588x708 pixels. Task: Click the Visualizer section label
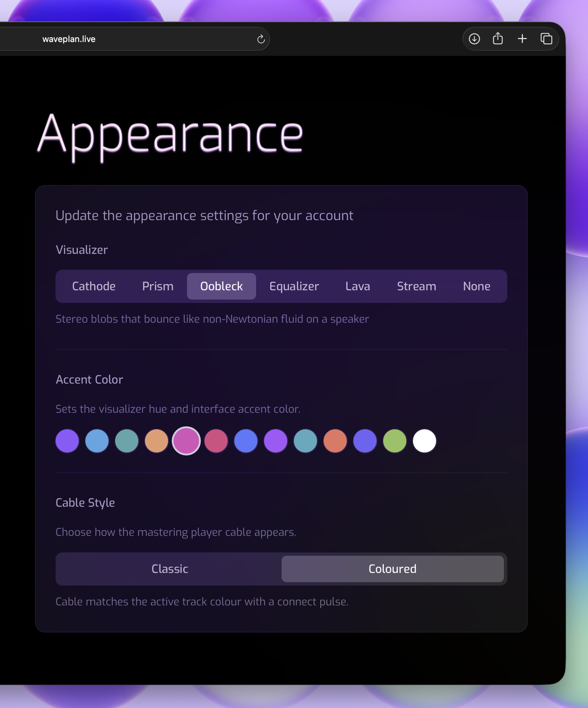(82, 250)
